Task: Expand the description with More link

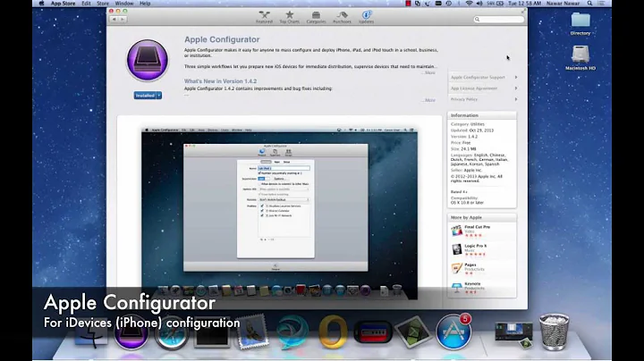Action: pyautogui.click(x=429, y=72)
